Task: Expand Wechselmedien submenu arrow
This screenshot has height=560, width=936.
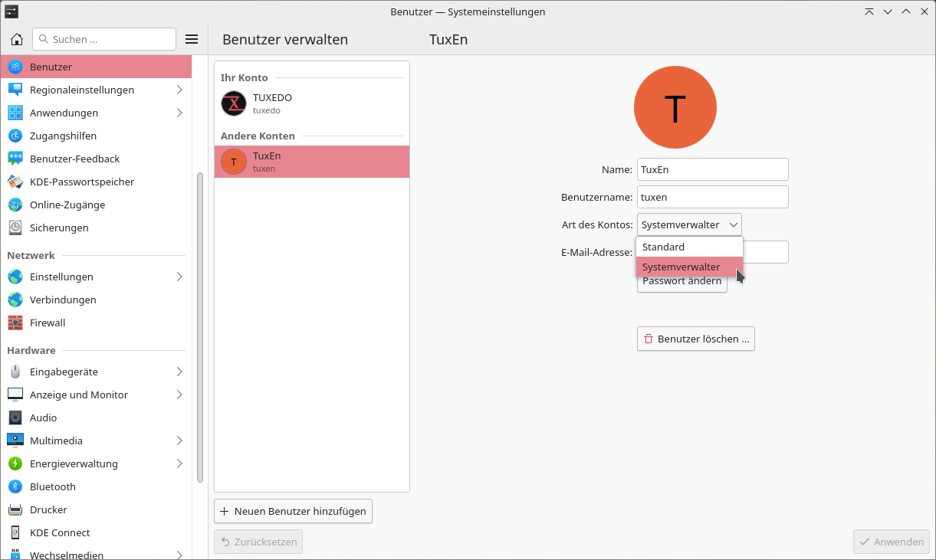Action: coord(179,555)
